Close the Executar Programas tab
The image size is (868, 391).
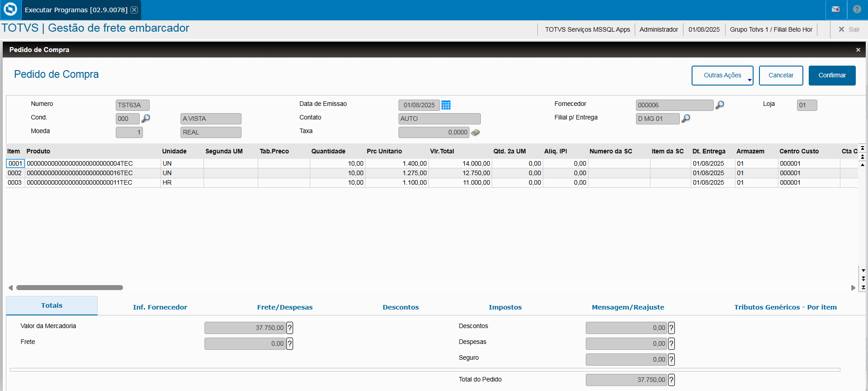point(134,10)
